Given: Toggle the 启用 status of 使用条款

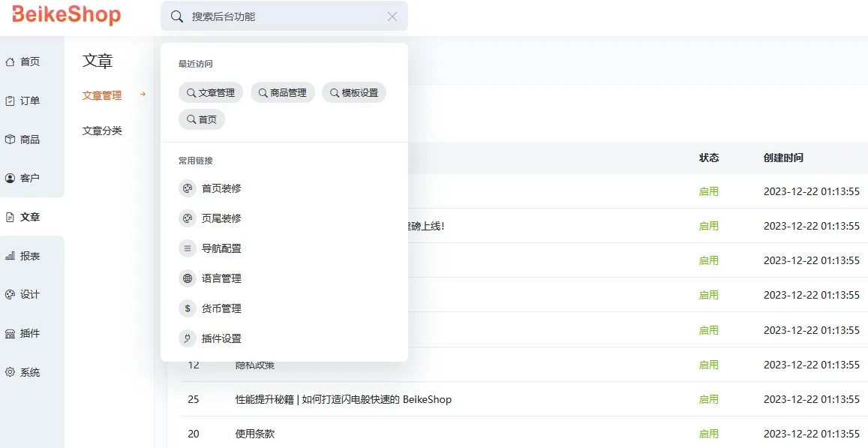Looking at the screenshot, I should (x=708, y=434).
